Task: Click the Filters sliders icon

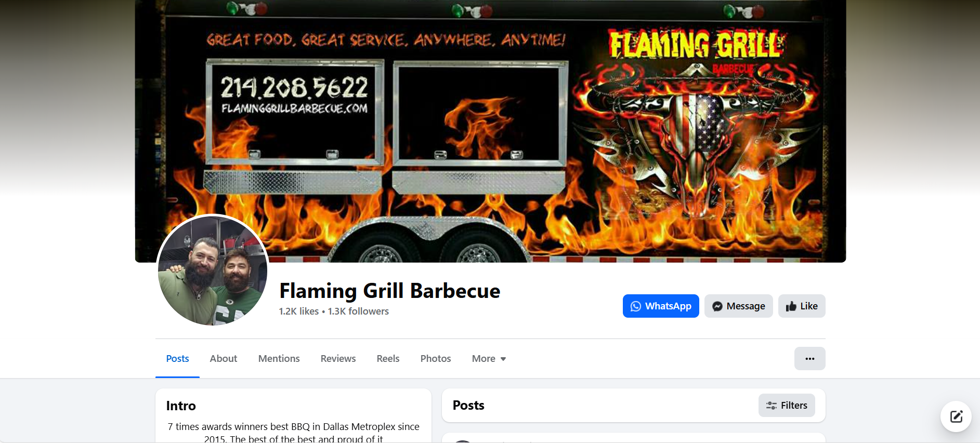Action: [772, 406]
